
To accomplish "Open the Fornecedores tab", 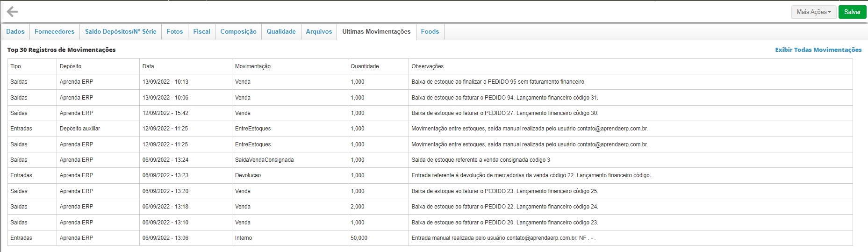I will click(x=54, y=32).
